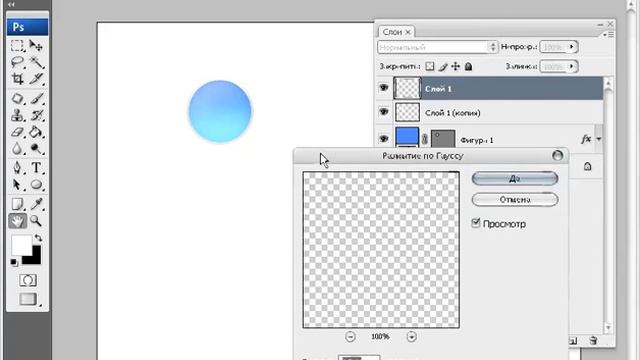Expand Фигура 1 layer effects arrow
The height and width of the screenshot is (360, 640).
(x=599, y=139)
